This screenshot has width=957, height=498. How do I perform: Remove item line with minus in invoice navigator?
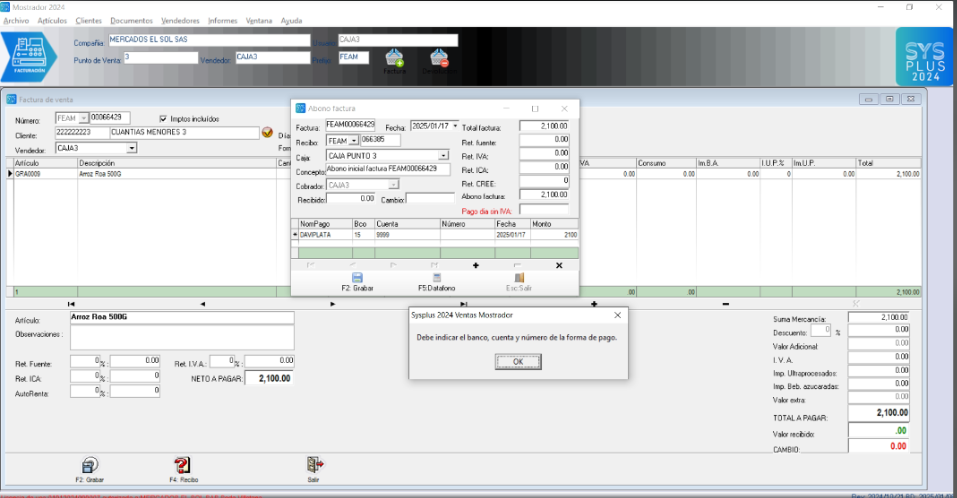(725, 304)
